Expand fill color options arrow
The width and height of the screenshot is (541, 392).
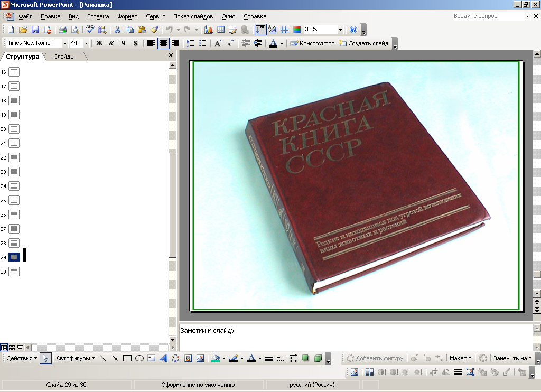pyautogui.click(x=224, y=358)
